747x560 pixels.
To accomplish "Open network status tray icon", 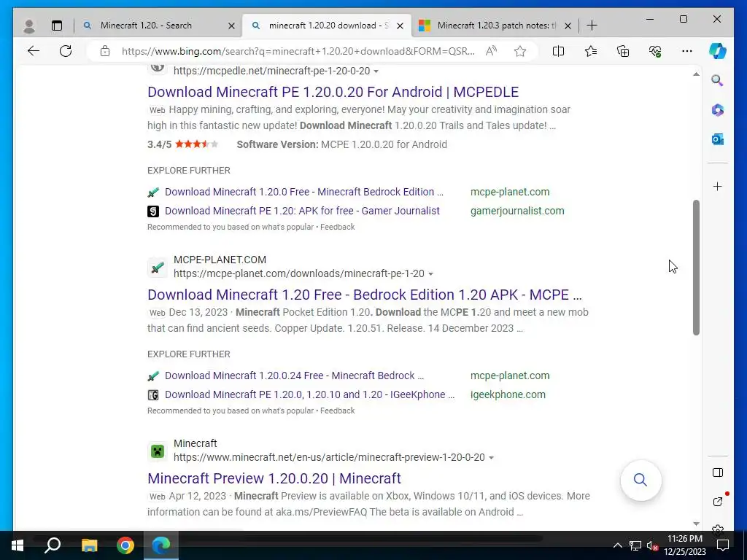I will 635,545.
